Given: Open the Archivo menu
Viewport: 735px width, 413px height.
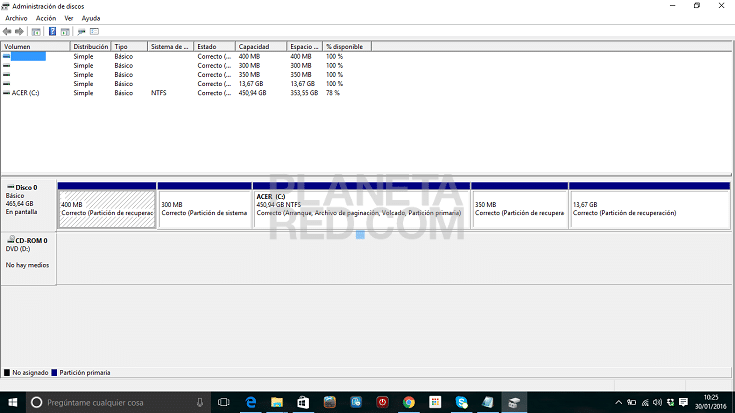Looking at the screenshot, I should coord(16,18).
